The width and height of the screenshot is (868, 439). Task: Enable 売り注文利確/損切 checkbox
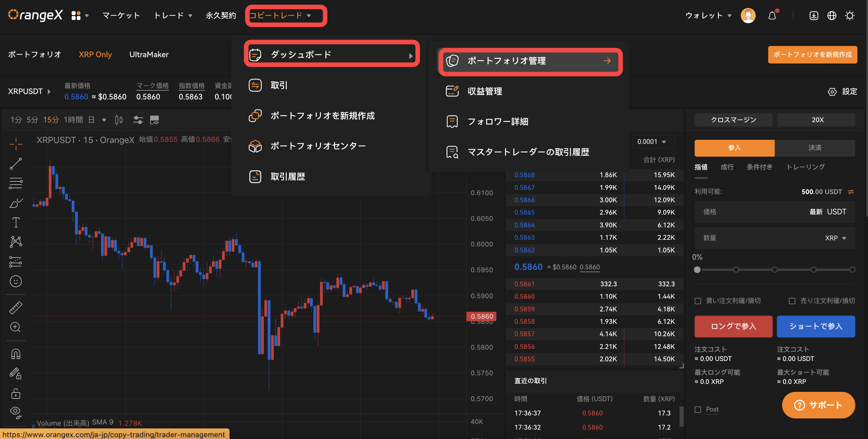(792, 301)
